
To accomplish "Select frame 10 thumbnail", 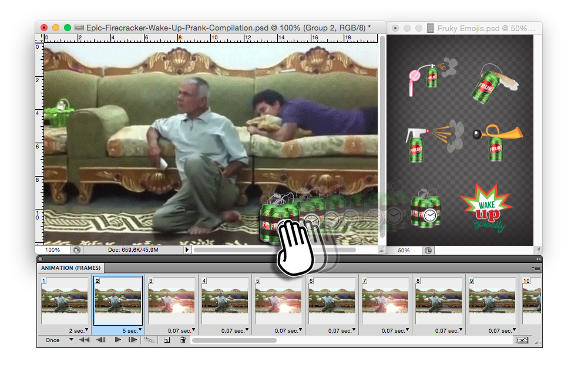I will (532, 300).
